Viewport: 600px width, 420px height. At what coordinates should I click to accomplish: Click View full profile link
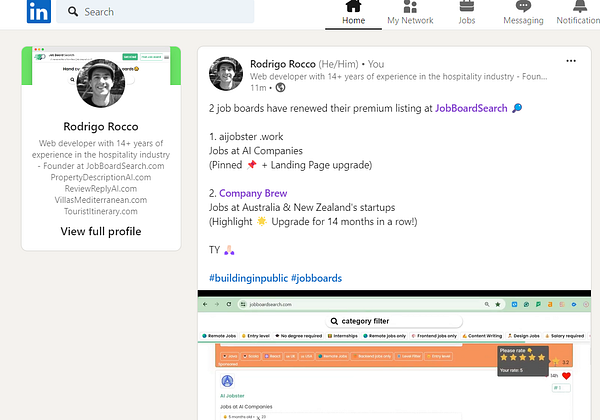pos(101,231)
